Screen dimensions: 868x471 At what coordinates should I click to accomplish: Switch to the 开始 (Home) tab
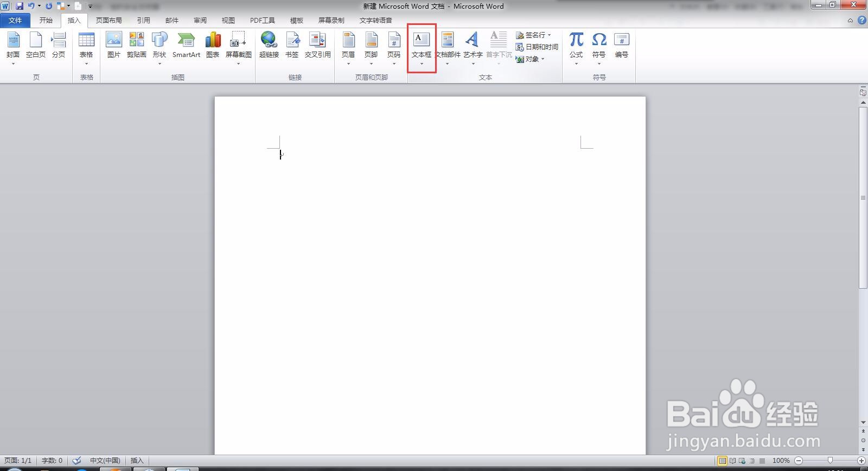(46, 21)
